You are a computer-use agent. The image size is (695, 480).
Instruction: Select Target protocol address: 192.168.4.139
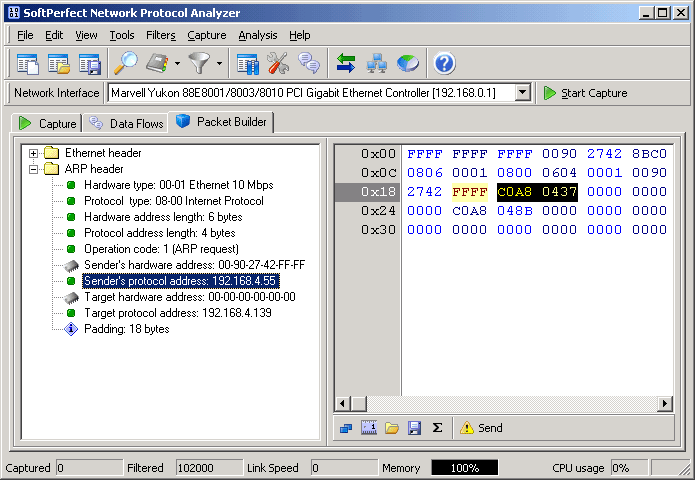coord(178,312)
